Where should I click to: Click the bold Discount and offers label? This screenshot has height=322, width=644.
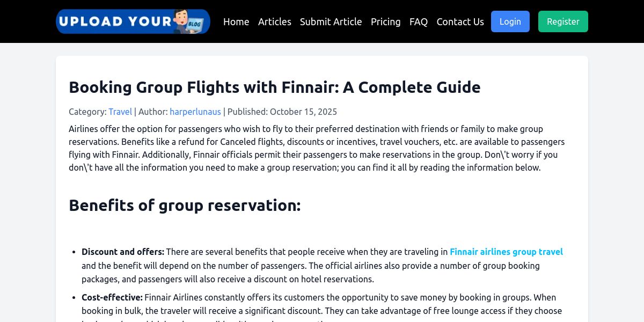click(123, 252)
